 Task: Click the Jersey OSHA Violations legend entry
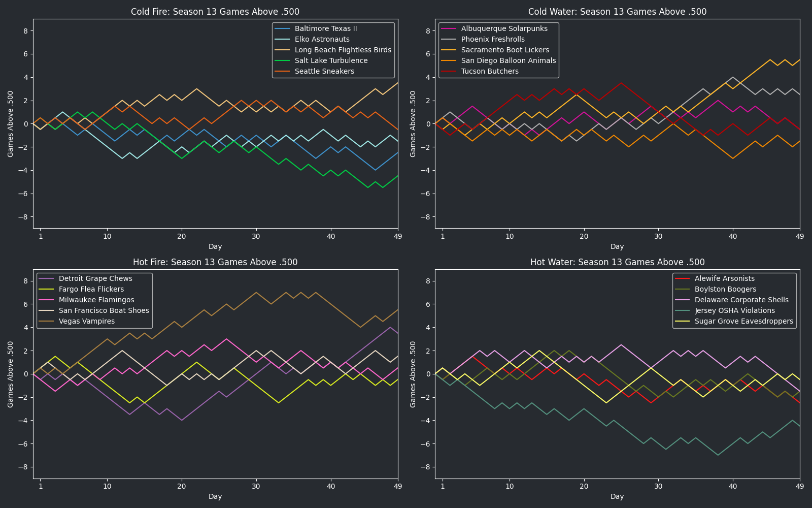[x=734, y=310]
